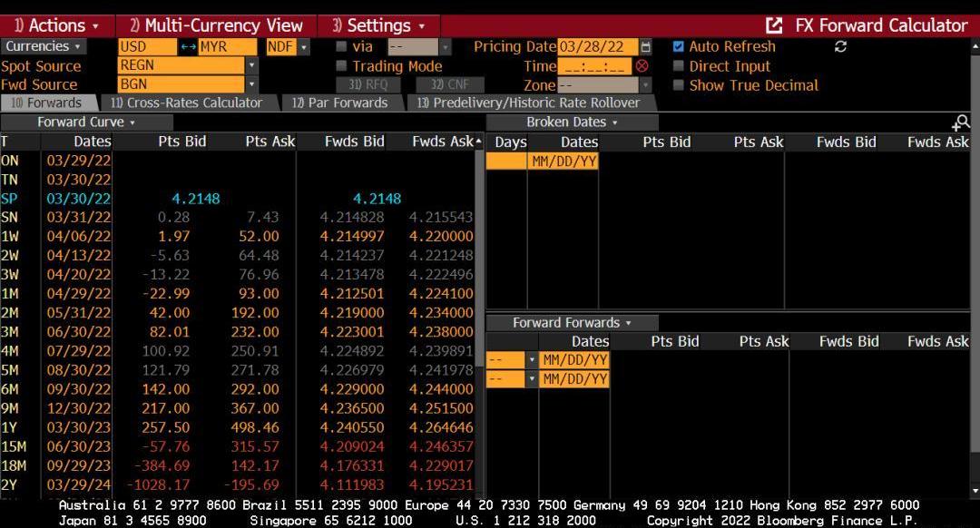Click the pop-out window icon

(x=774, y=25)
